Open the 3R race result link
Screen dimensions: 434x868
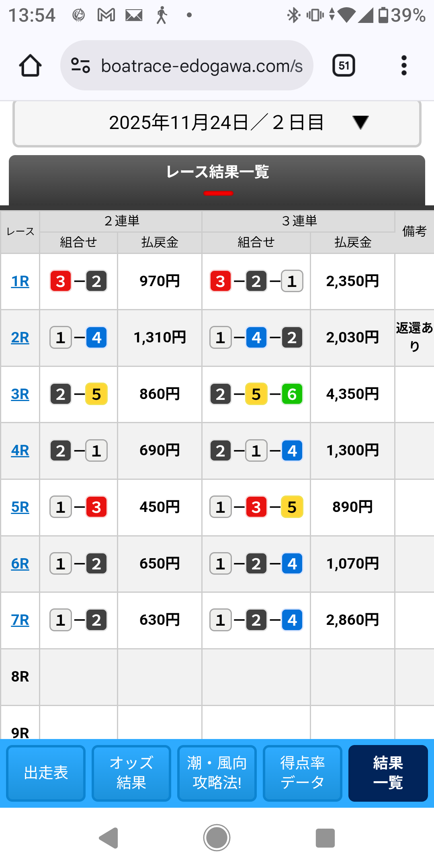point(20,394)
